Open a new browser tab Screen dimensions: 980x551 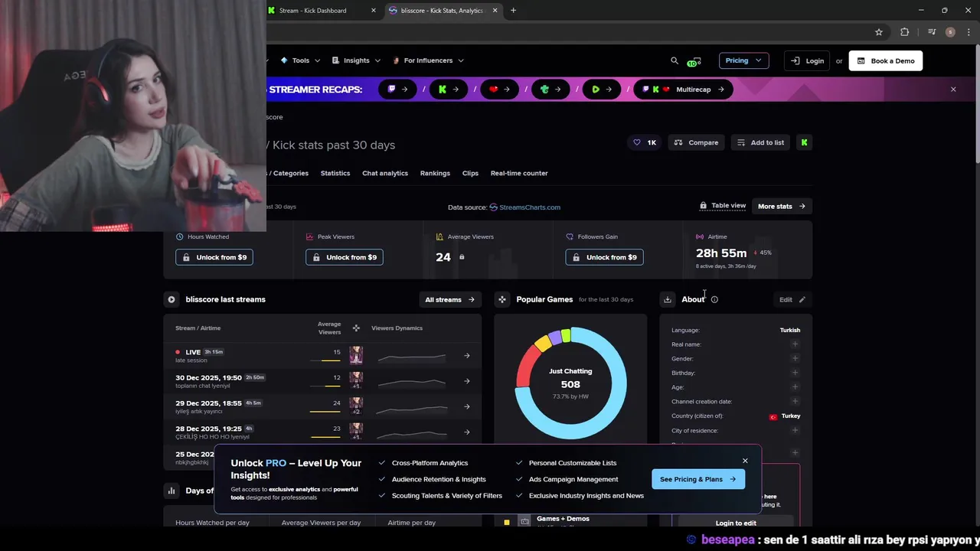pos(513,11)
